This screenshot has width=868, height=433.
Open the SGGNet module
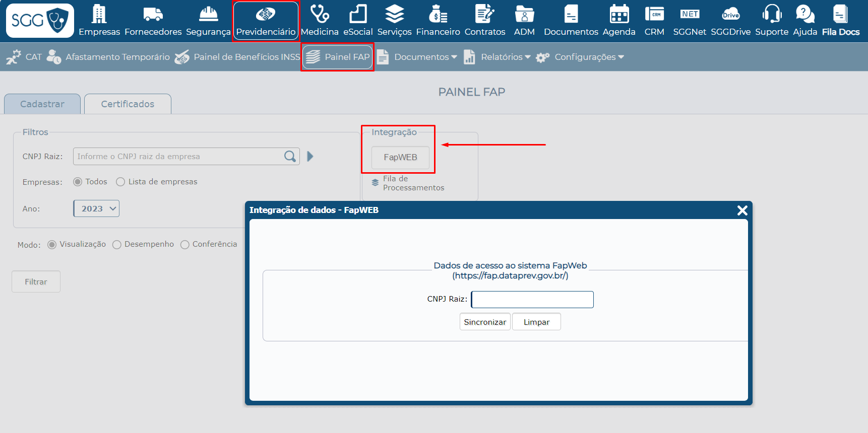(x=690, y=21)
